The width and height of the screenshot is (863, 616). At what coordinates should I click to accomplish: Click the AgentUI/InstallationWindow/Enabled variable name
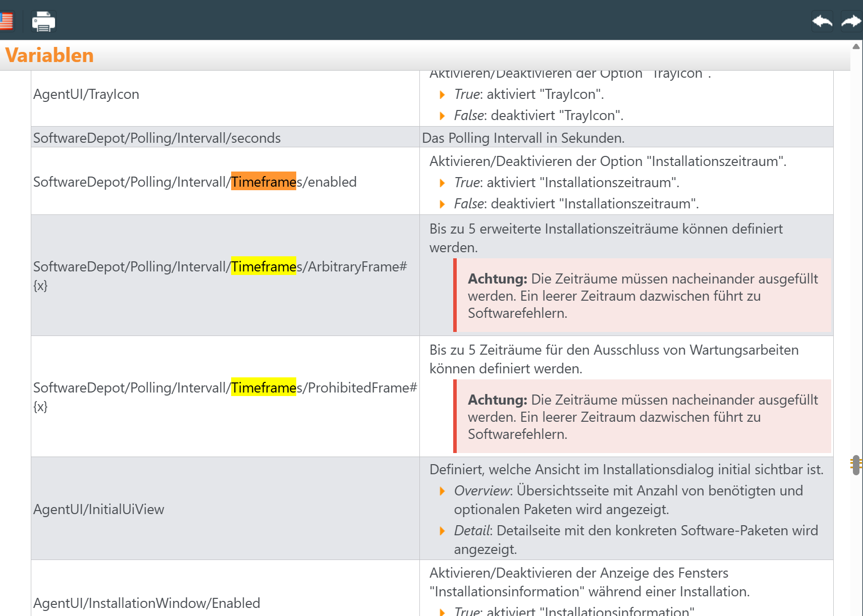pos(147,603)
